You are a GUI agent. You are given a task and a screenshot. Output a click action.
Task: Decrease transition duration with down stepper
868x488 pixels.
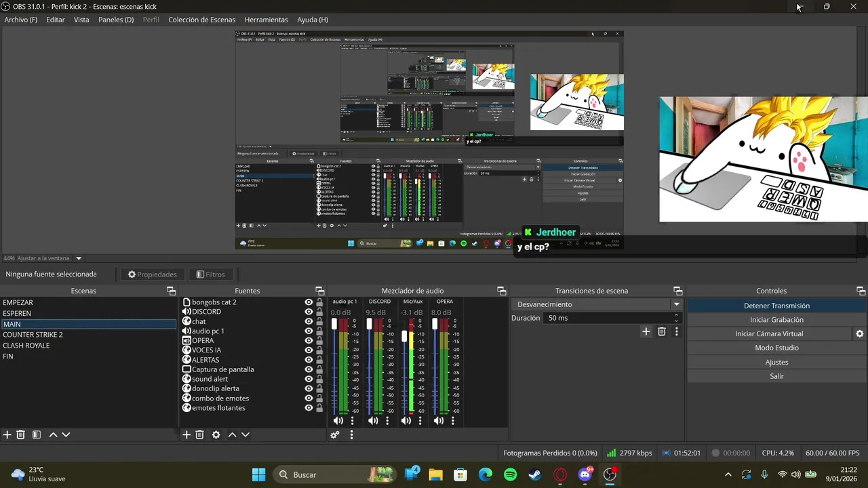[x=676, y=321]
